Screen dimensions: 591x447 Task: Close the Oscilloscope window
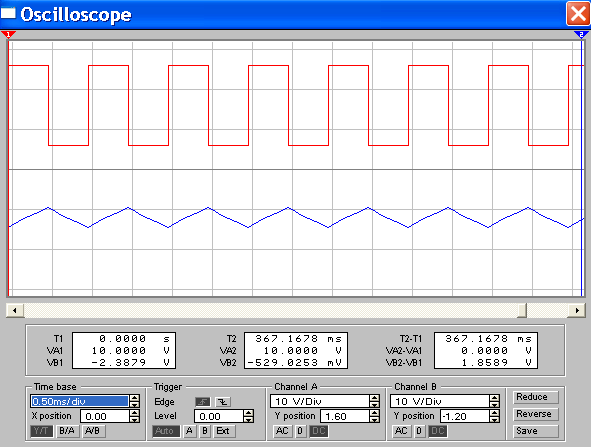578,14
